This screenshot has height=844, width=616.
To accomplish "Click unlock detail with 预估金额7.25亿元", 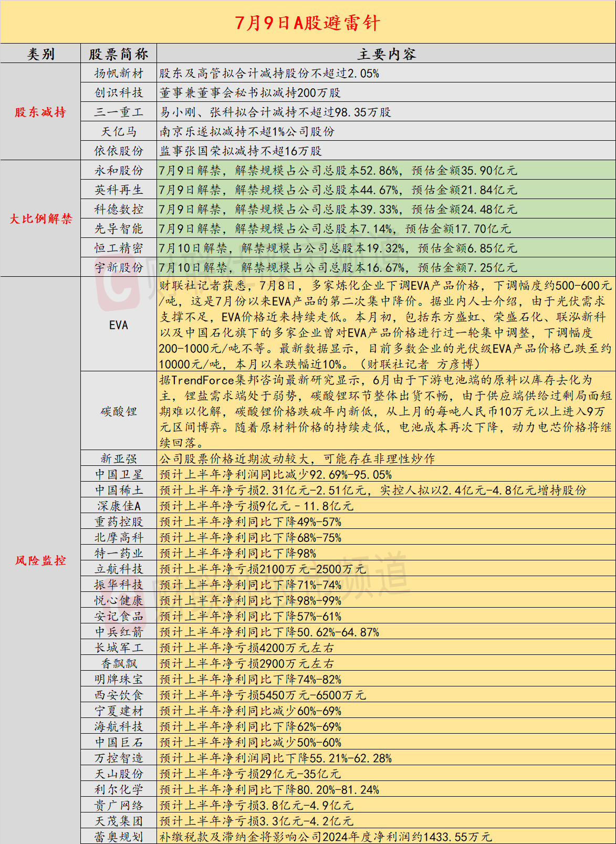I will click(338, 268).
